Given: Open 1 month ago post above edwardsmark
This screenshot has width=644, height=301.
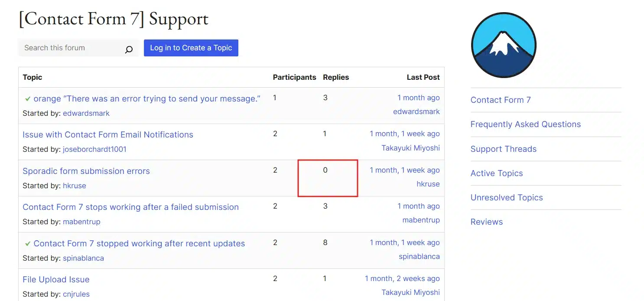Looking at the screenshot, I should 419,98.
